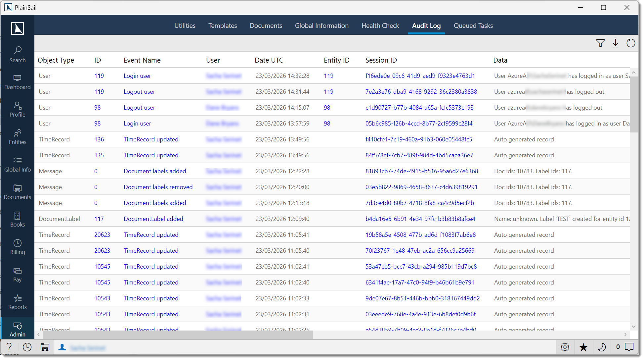644x360 pixels.
Task: Open help via the question mark icon
Action: (x=9, y=347)
